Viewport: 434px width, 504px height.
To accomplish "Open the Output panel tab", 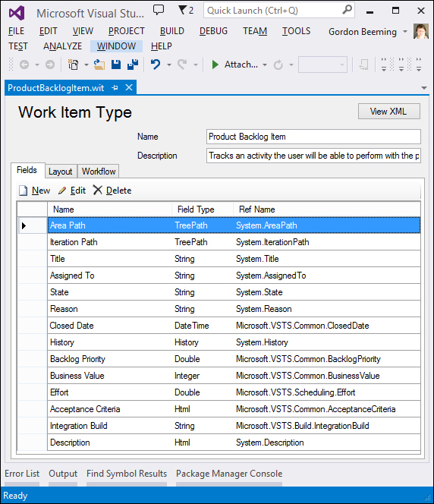I will [63, 474].
